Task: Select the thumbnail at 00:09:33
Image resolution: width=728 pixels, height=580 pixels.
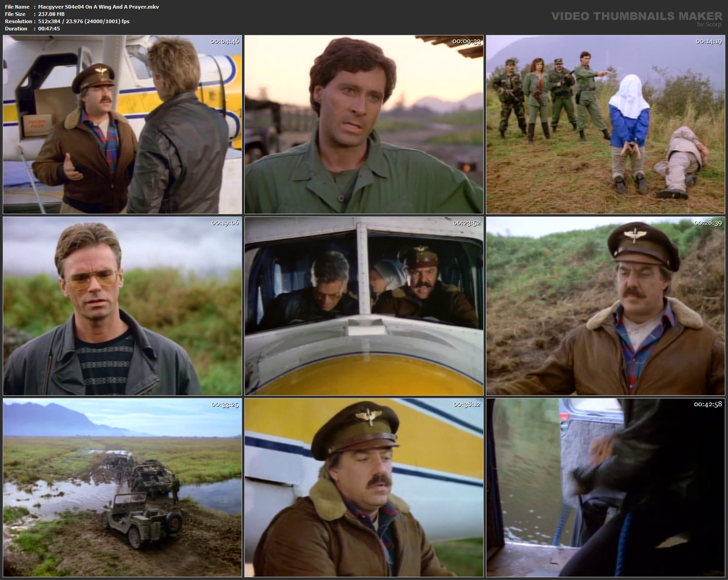Action: click(364, 124)
